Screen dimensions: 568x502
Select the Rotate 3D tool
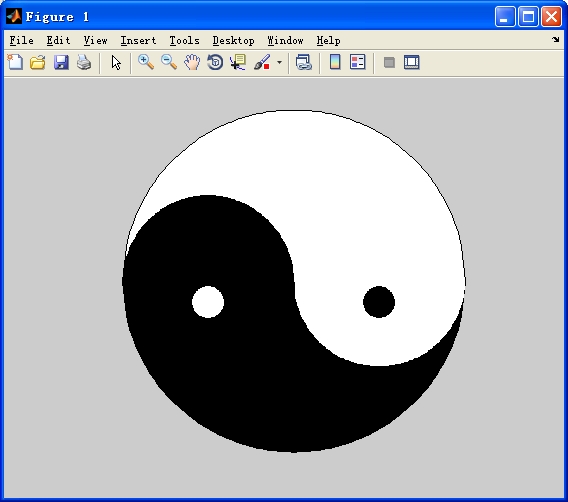(215, 62)
